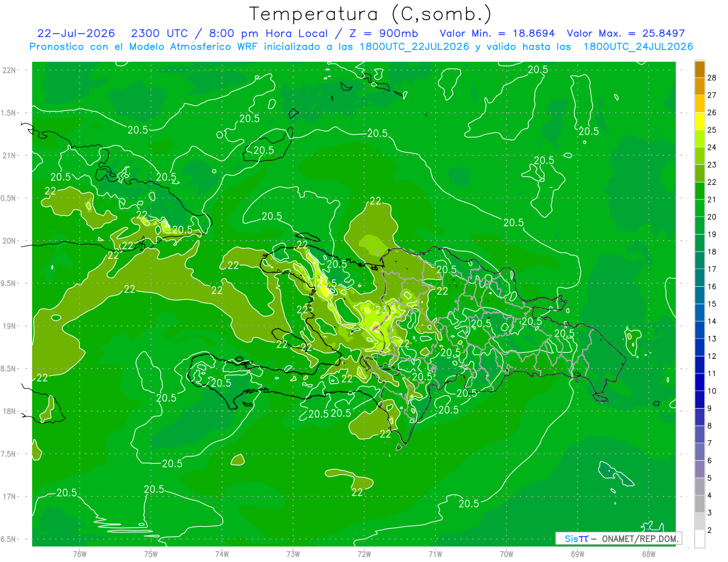Click the '21N' latitude axis label

(9, 155)
